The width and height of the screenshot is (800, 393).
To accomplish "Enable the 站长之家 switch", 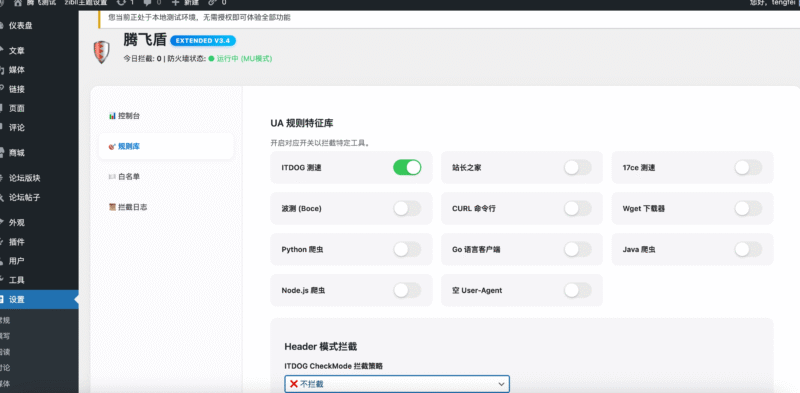I will pos(578,167).
